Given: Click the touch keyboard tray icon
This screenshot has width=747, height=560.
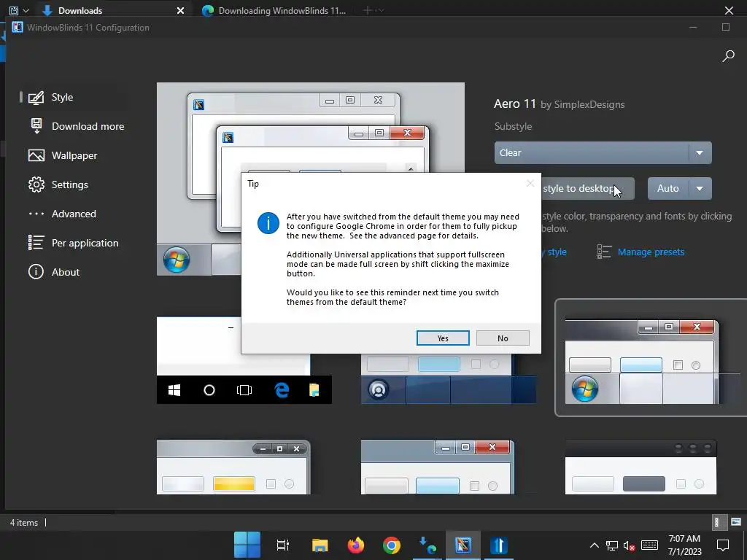Looking at the screenshot, I should (649, 545).
